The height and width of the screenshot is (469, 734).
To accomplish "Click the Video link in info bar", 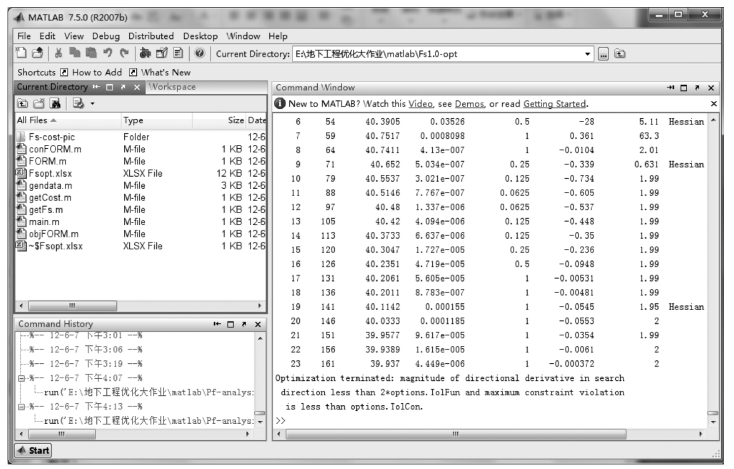I will 420,104.
